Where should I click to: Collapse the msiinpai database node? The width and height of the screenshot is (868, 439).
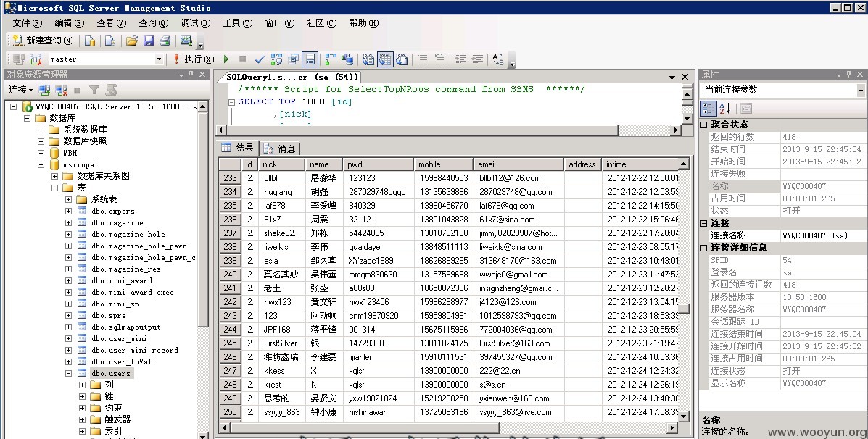tap(41, 164)
